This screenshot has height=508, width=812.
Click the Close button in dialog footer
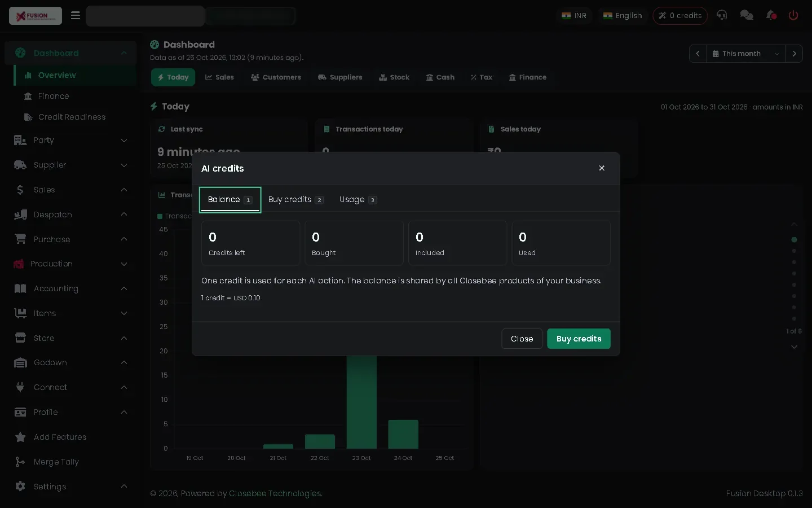tap(522, 339)
